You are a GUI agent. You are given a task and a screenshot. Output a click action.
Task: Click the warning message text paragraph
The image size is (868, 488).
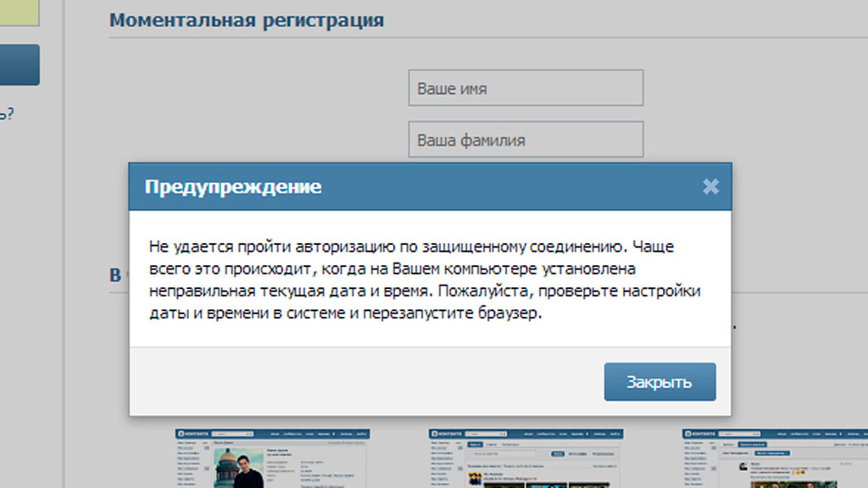(x=428, y=280)
